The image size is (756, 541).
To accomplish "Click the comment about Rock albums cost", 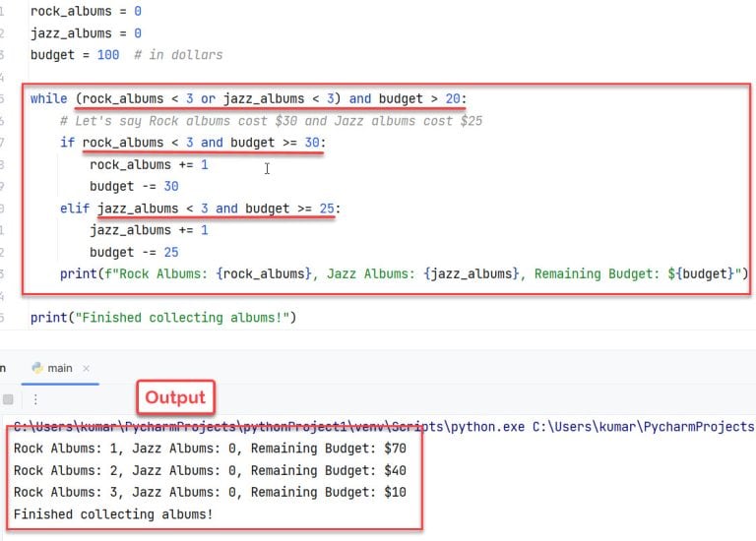I will [271, 121].
